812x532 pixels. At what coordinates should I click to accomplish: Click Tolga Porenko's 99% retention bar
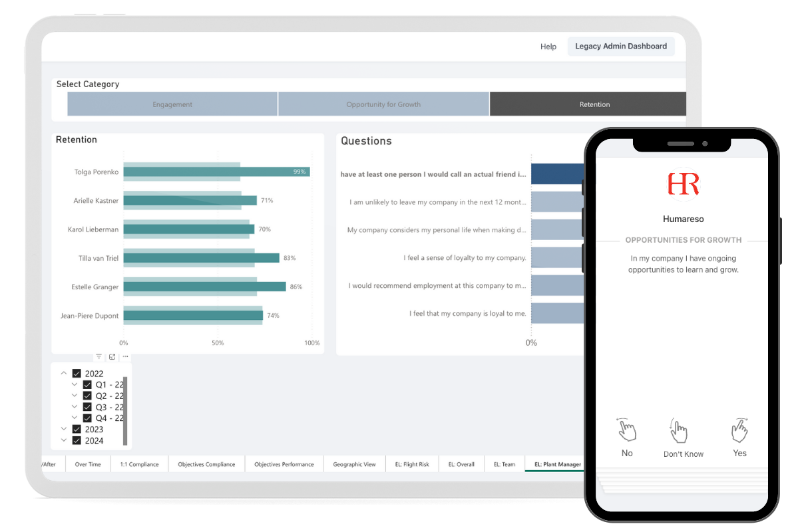(216, 172)
